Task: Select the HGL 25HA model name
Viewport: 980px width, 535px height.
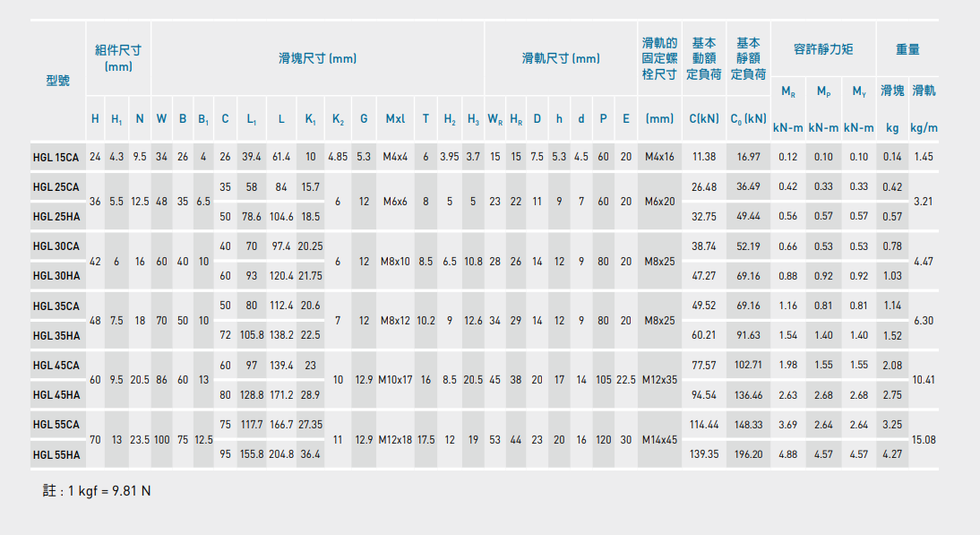Action: (56, 217)
